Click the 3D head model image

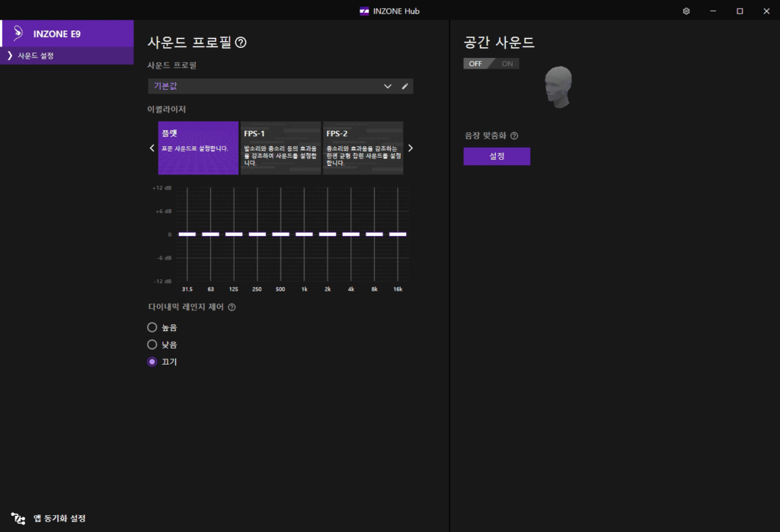[x=559, y=86]
